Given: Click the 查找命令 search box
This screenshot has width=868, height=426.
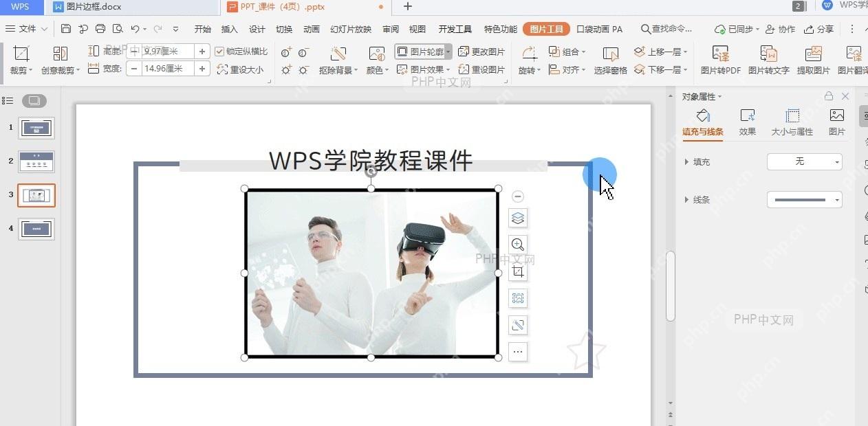Looking at the screenshot, I should [666, 29].
